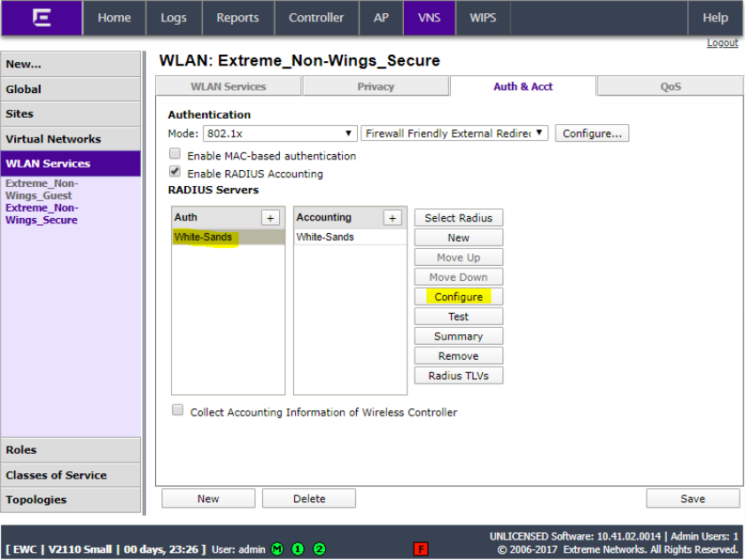Click the Move Down button
Image resolution: width=745 pixels, height=560 pixels.
pyautogui.click(x=459, y=277)
